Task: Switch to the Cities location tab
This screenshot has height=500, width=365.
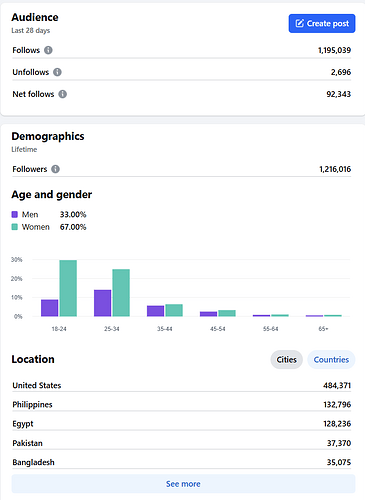Action: 286,360
